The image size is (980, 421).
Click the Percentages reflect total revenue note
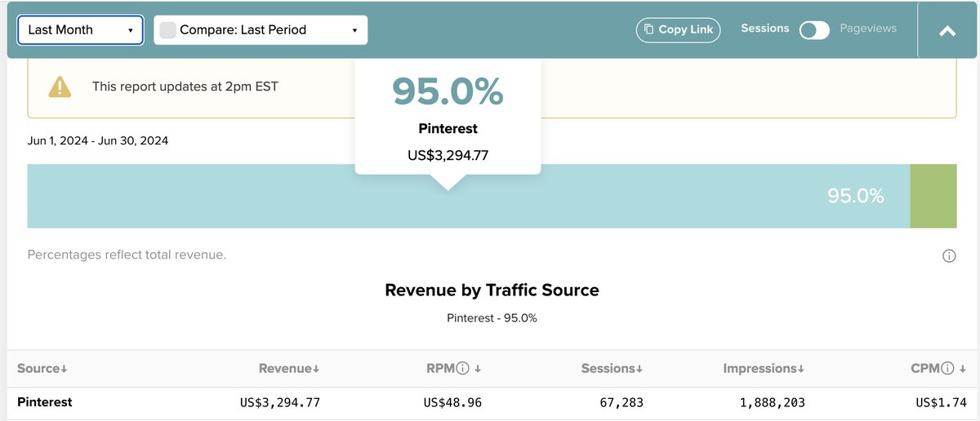click(127, 255)
